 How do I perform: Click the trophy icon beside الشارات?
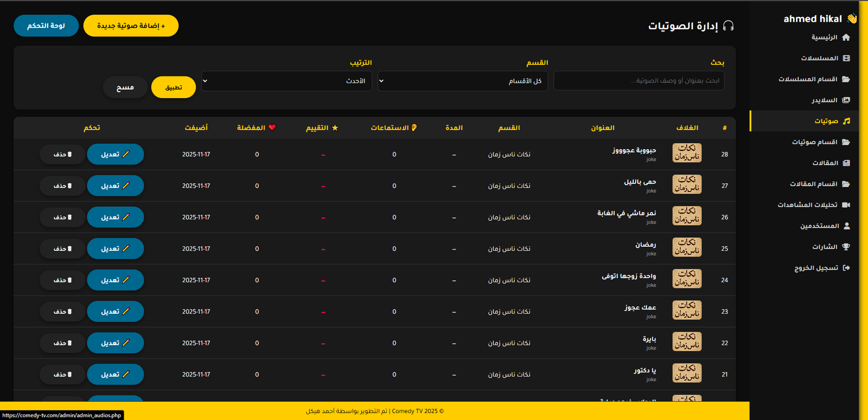pyautogui.click(x=846, y=247)
